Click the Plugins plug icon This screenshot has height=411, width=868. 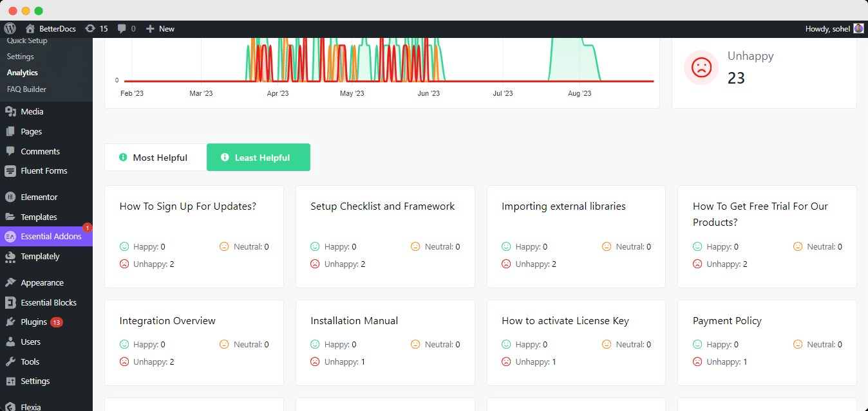click(x=10, y=322)
